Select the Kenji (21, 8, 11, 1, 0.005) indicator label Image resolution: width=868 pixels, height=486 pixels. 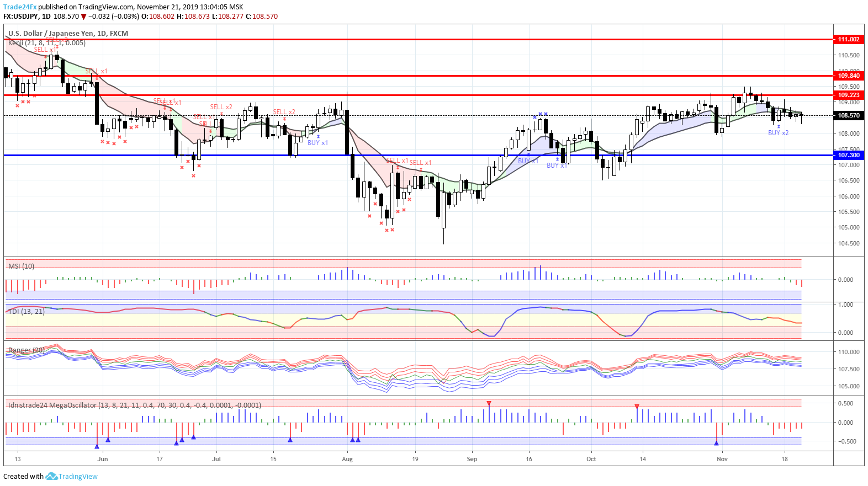[47, 43]
